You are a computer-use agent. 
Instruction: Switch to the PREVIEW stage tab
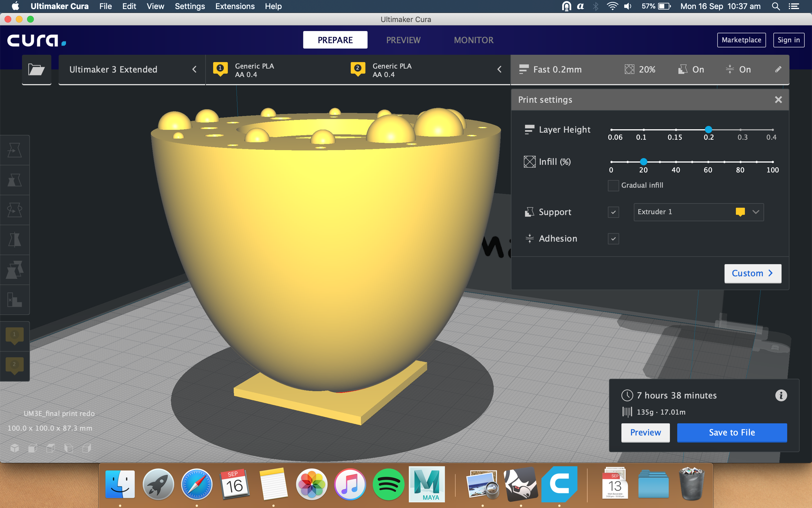pyautogui.click(x=403, y=40)
